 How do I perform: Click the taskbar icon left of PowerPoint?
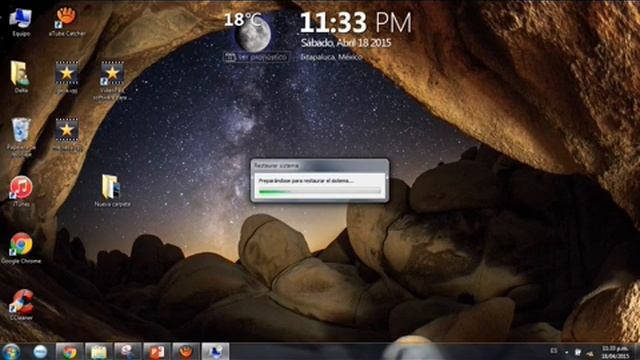coord(128,352)
